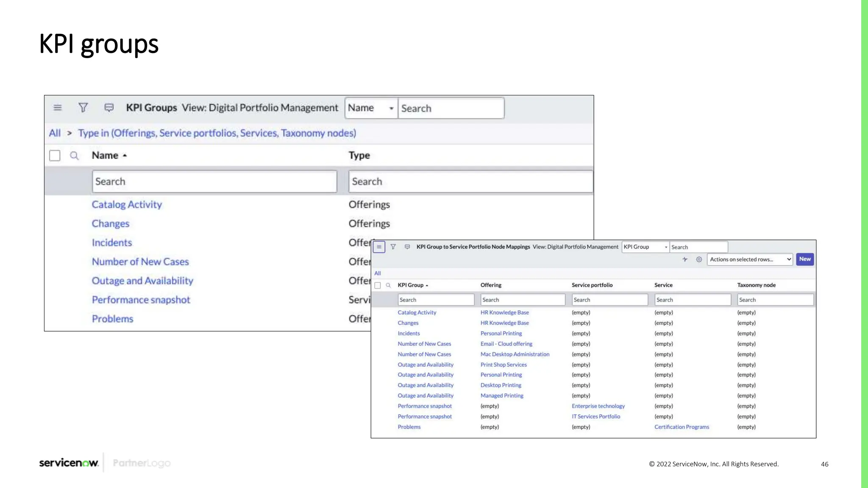Image resolution: width=868 pixels, height=488 pixels.
Task: Open the Certification Programs service link
Action: (682, 427)
